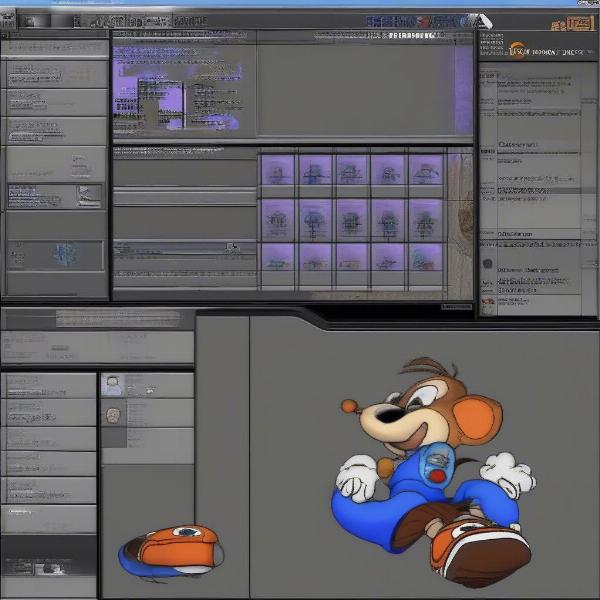Click the orange circular logo in the right panel header

(x=517, y=50)
